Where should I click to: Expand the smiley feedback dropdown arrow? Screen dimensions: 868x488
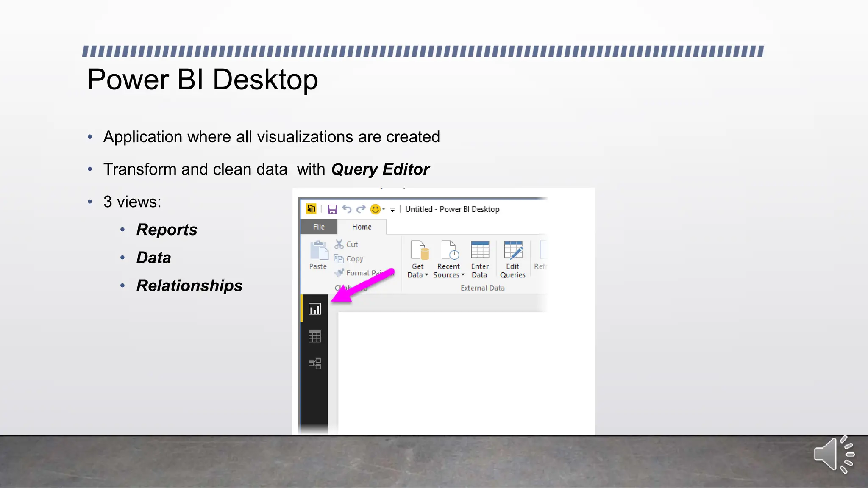click(384, 209)
